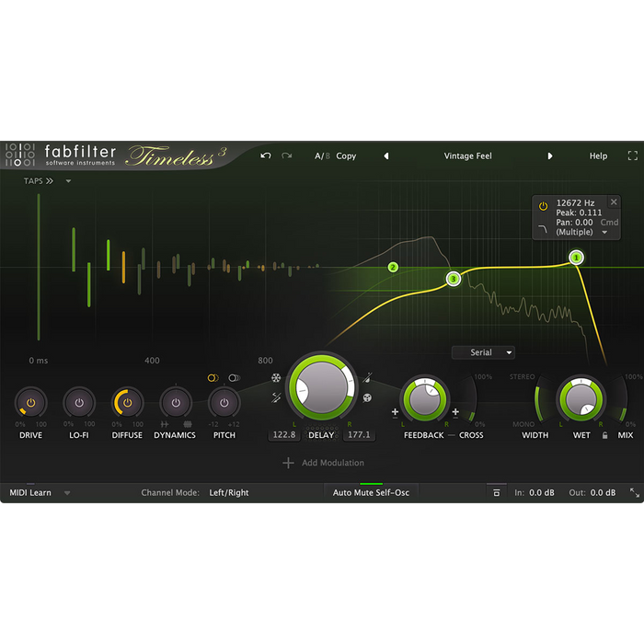Click the output options icon beside In level
This screenshot has width=644, height=644.
[x=496, y=492]
